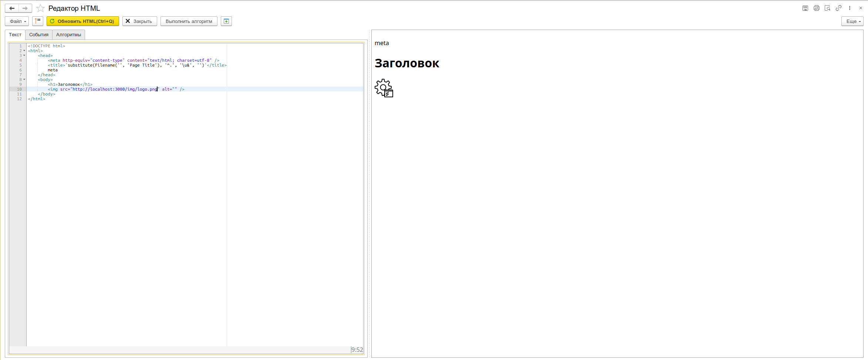The image size is (868, 360).
Task: Open the Файл dropdown menu
Action: 17,21
